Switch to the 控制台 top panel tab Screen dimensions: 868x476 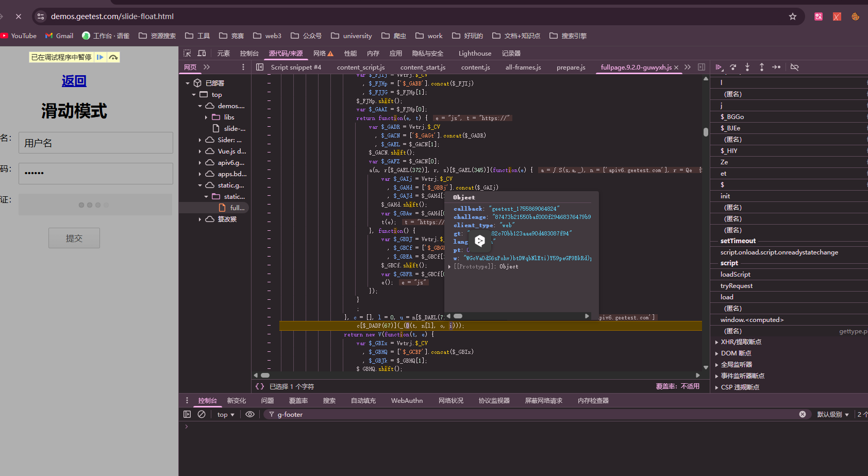pos(249,53)
